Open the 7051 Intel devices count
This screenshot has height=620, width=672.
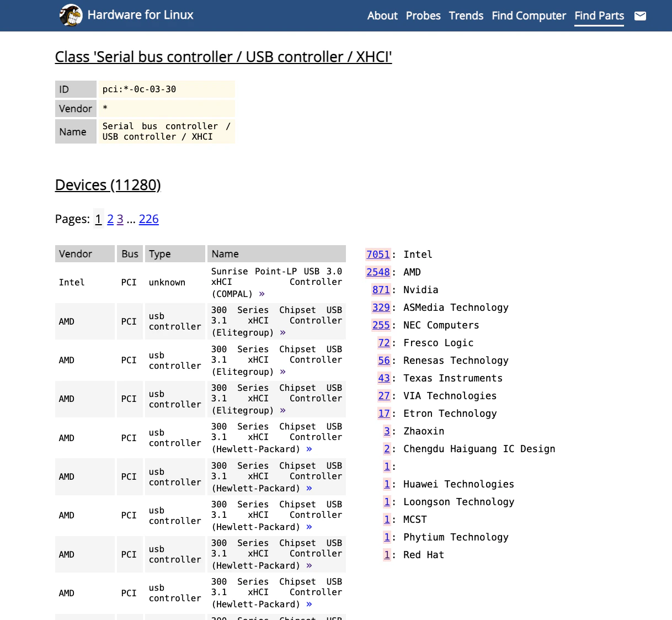pyautogui.click(x=378, y=255)
